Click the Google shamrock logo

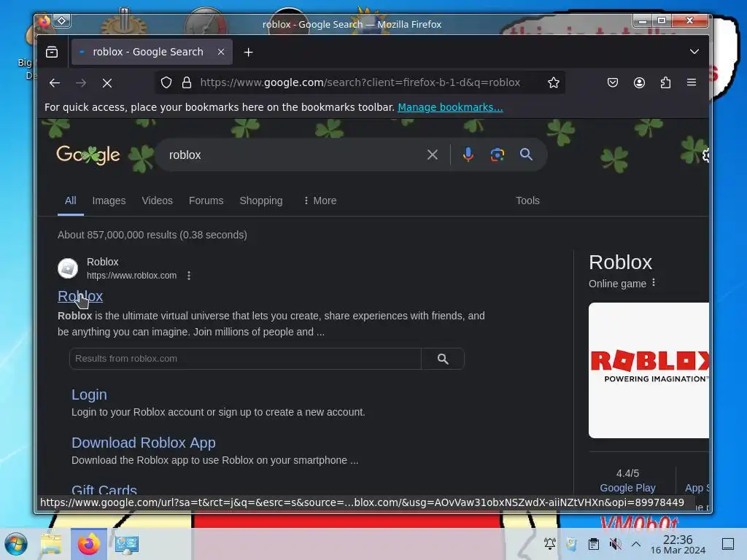pos(88,155)
